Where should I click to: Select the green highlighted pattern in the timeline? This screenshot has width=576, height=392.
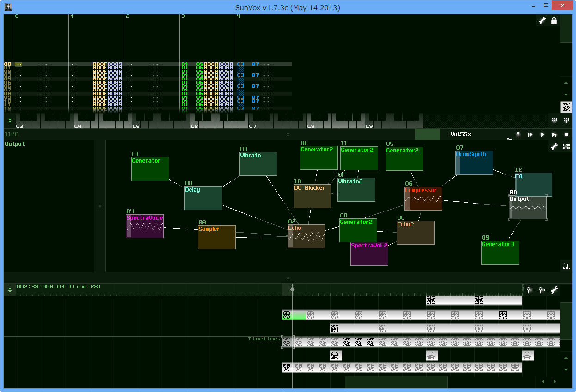click(x=294, y=315)
